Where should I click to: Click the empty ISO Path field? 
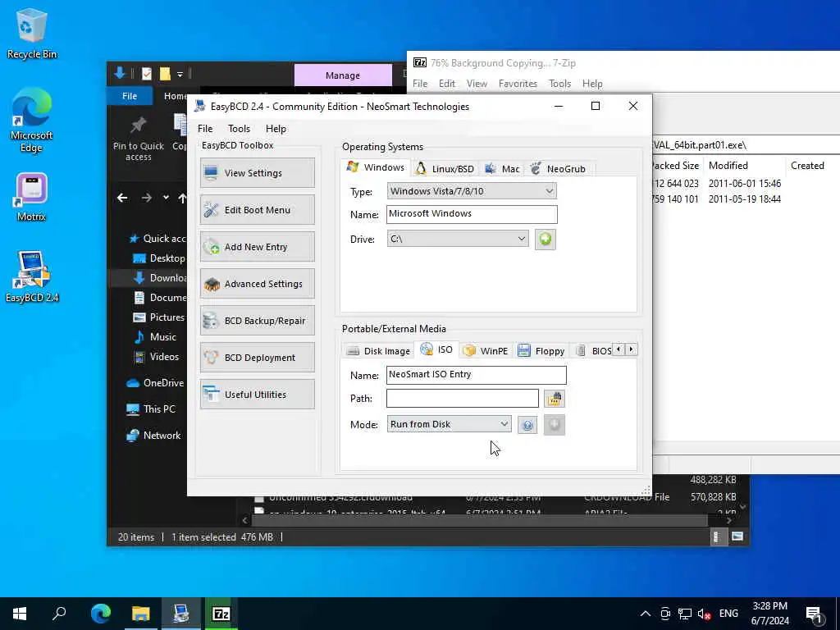[x=463, y=399]
